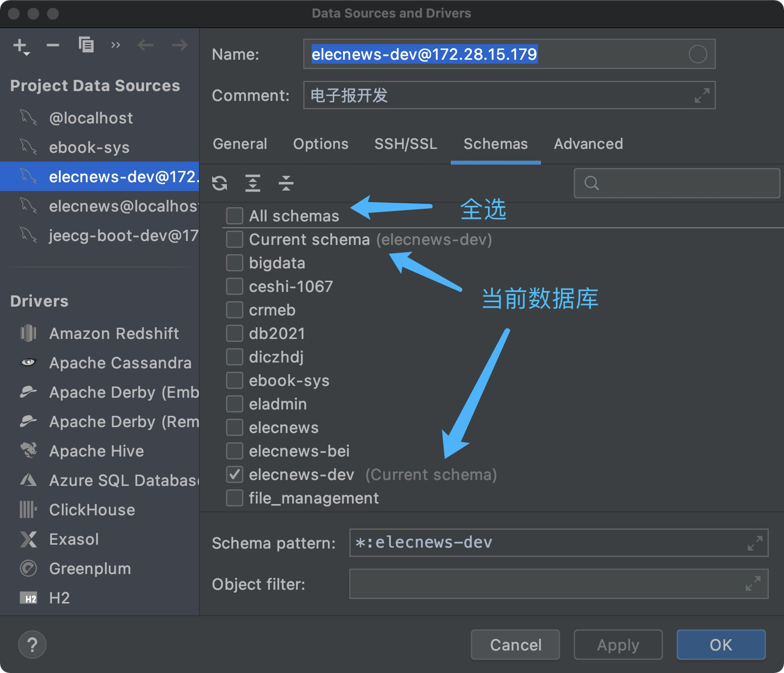Click the Schema pattern input
The height and width of the screenshot is (673, 784).
coord(559,543)
